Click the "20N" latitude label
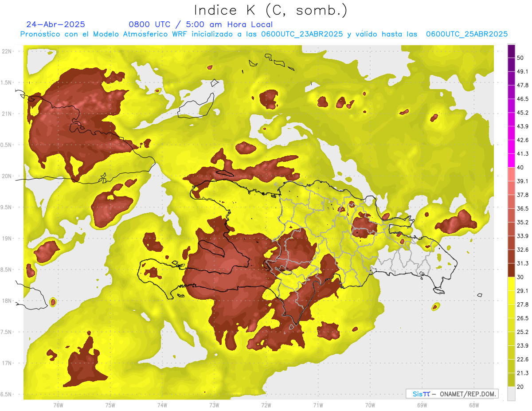The width and height of the screenshot is (532, 411). (x=8, y=176)
